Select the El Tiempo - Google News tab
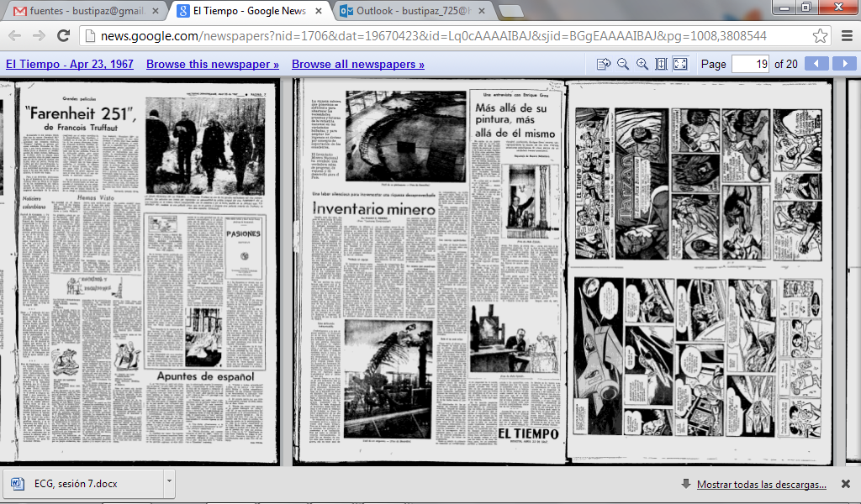Screen dimensions: 861x504 249,11
